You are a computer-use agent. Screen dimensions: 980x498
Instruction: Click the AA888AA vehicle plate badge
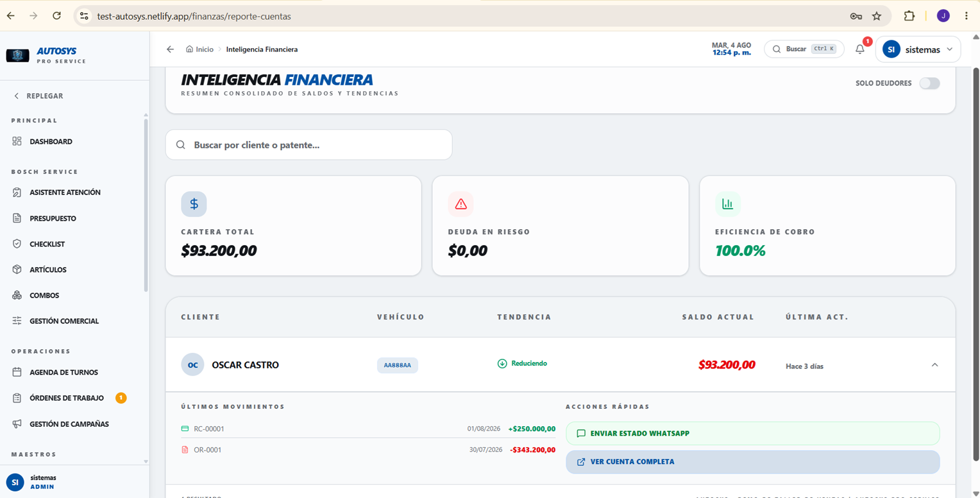[397, 365]
